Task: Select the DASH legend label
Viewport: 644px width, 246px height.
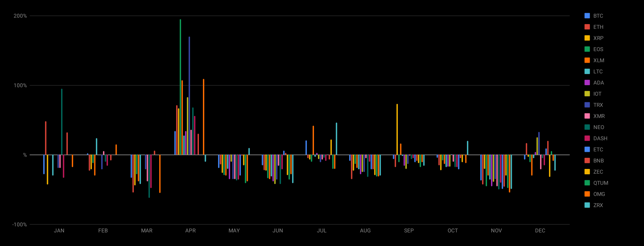Action: (x=600, y=138)
